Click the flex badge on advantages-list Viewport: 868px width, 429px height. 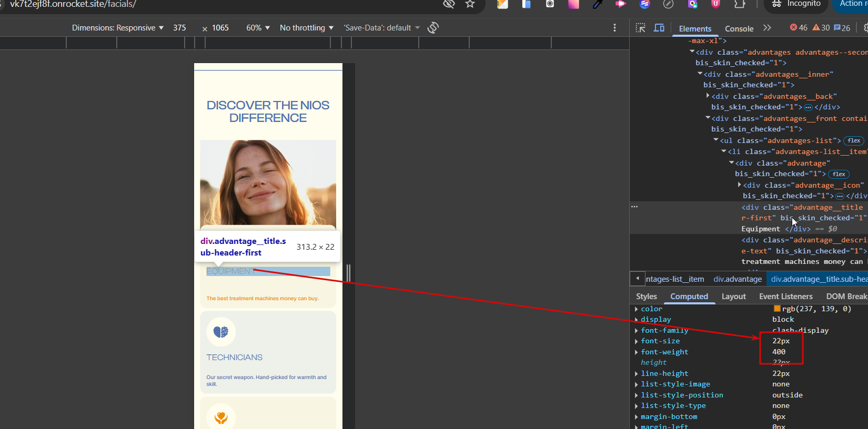point(854,140)
